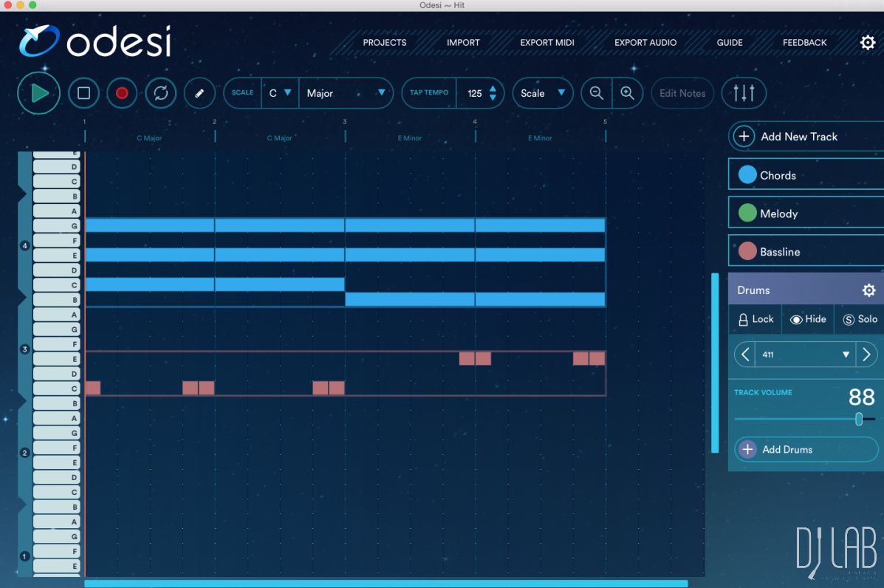Solo the Drums track
This screenshot has width=884, height=588.
[x=860, y=319]
